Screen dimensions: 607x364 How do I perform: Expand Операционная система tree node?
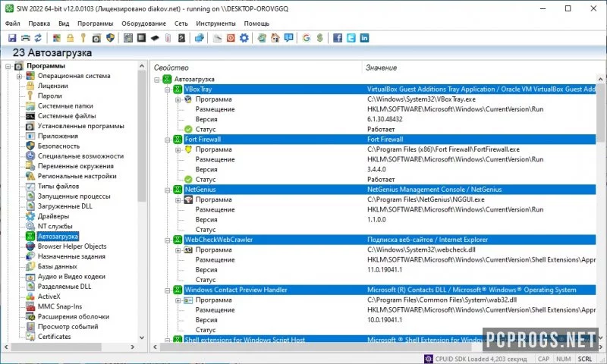coord(18,76)
